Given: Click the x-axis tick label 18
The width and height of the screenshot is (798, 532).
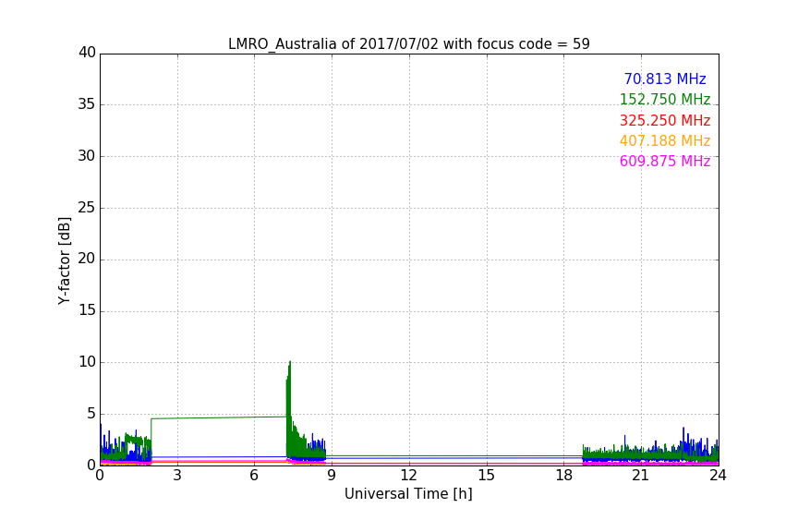Looking at the screenshot, I should point(564,476).
